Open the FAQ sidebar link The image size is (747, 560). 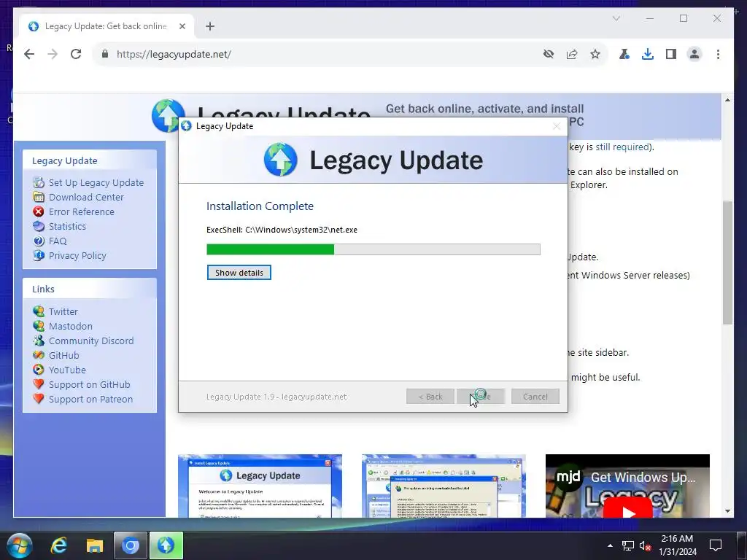coord(58,241)
